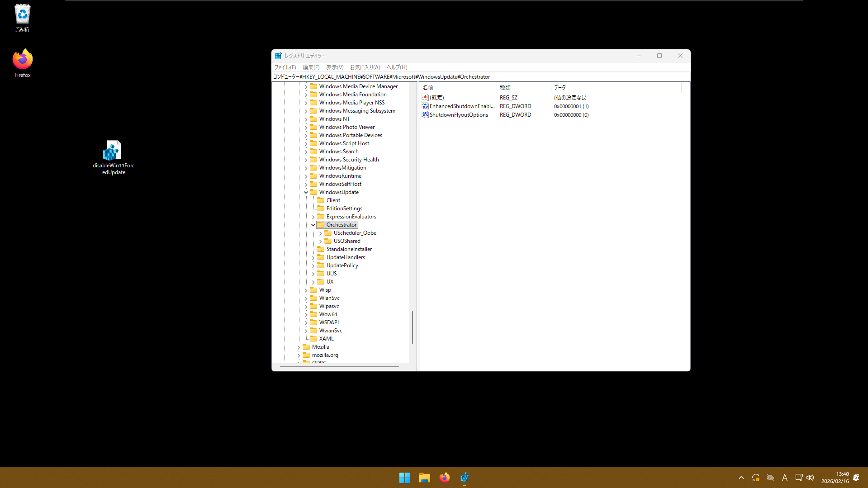Open File Explorer from the taskbar
This screenshot has width=868, height=488.
424,478
